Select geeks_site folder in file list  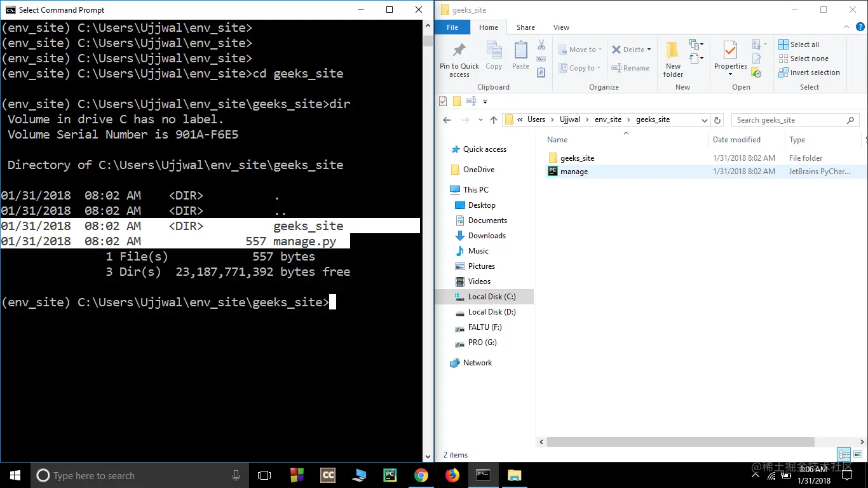click(x=577, y=158)
